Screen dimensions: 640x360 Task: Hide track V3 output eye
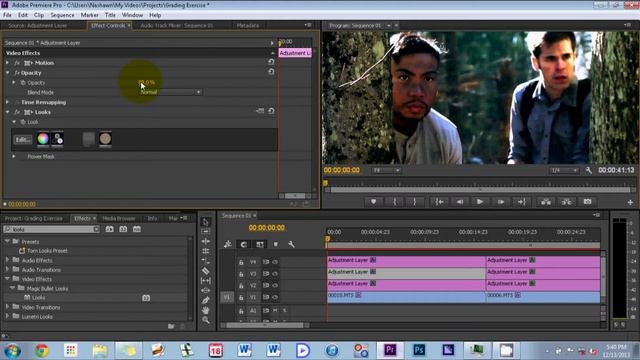point(275,273)
